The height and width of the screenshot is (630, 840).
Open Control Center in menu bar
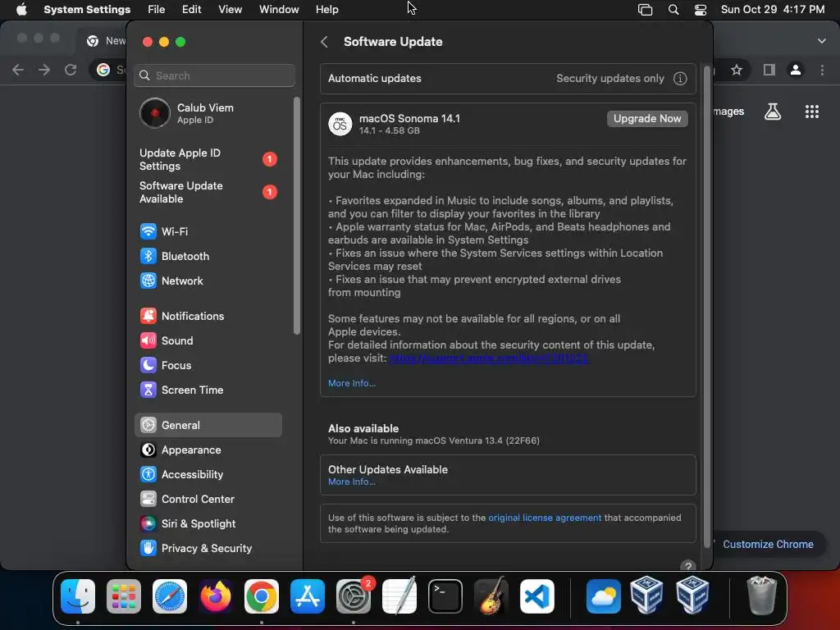tap(701, 10)
